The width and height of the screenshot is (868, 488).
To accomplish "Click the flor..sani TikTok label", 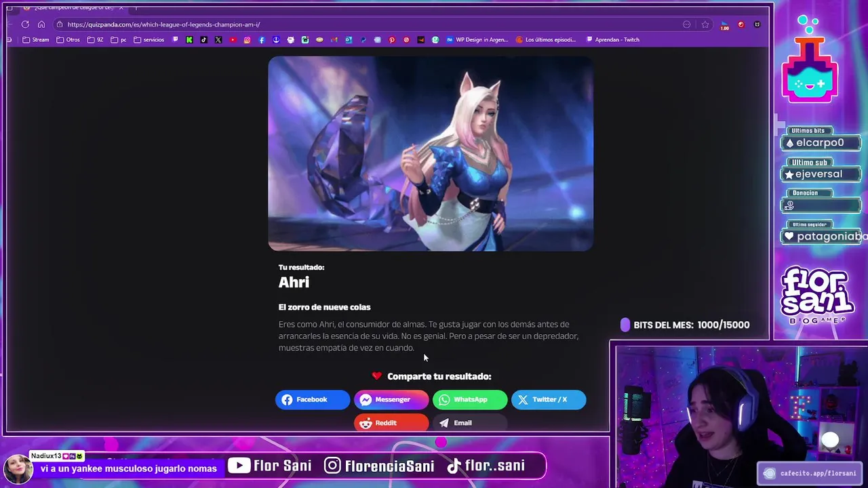I will 486,466.
